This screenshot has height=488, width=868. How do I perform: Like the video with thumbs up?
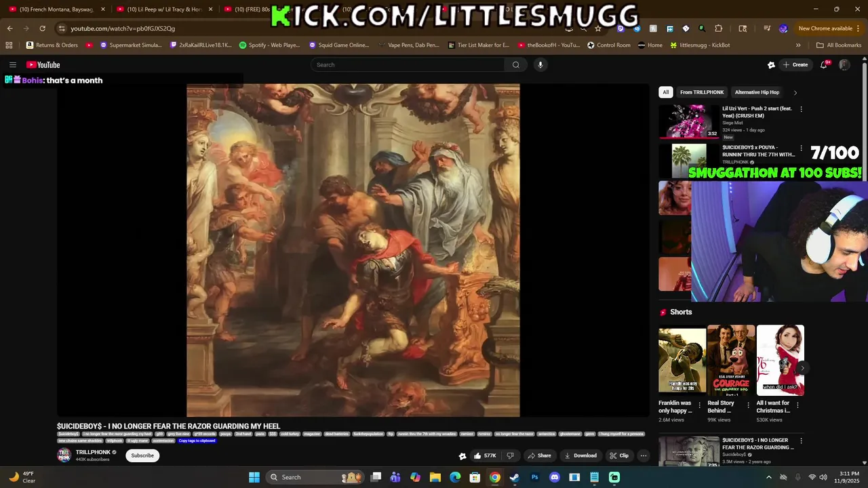click(485, 455)
